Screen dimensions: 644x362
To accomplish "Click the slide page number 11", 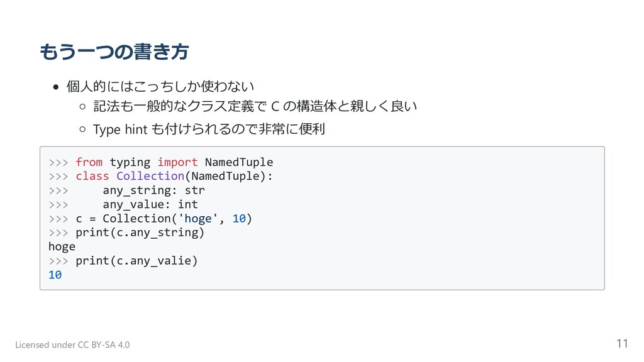I will tap(622, 343).
